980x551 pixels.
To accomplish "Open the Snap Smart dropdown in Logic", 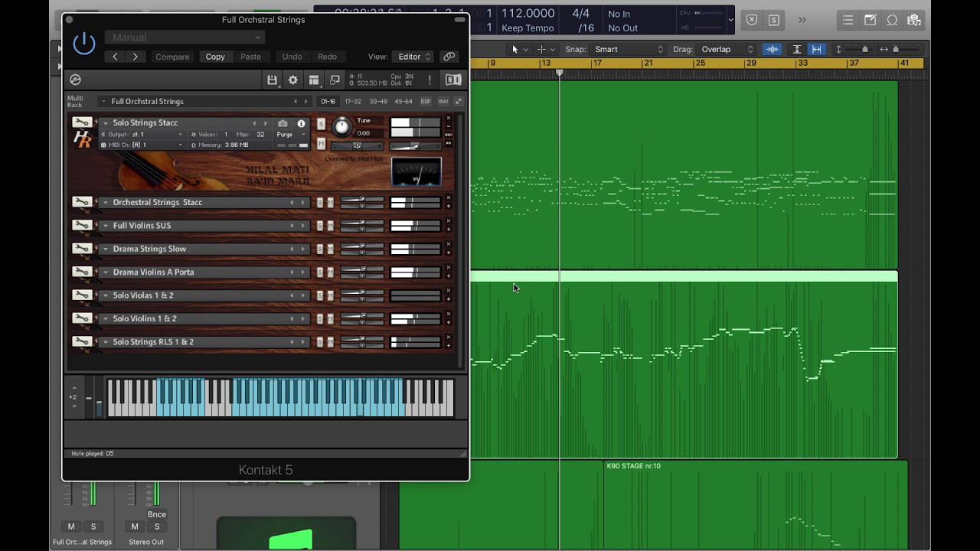I will click(627, 49).
